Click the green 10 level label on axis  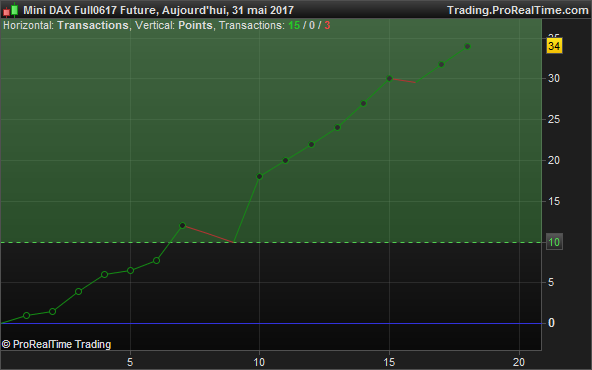[554, 242]
